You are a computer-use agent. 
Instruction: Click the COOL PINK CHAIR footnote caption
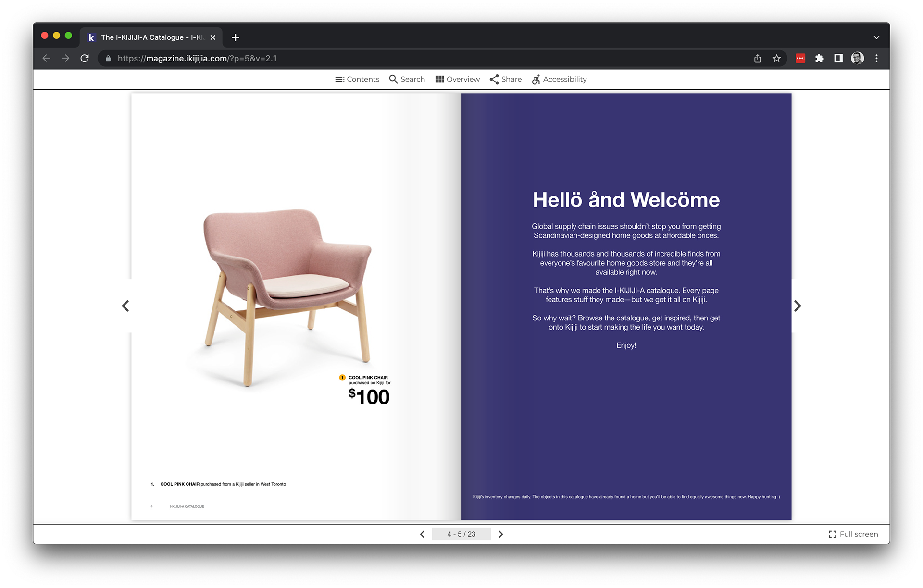(218, 484)
